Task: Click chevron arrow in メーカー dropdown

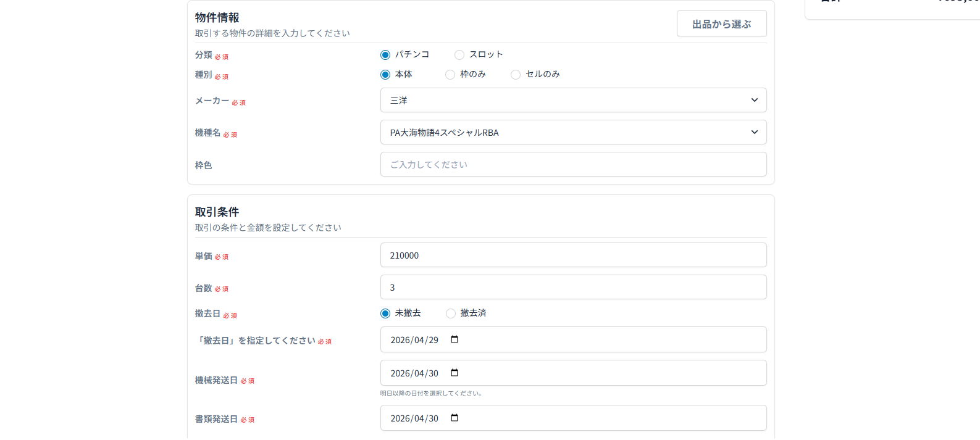Action: [x=754, y=100]
